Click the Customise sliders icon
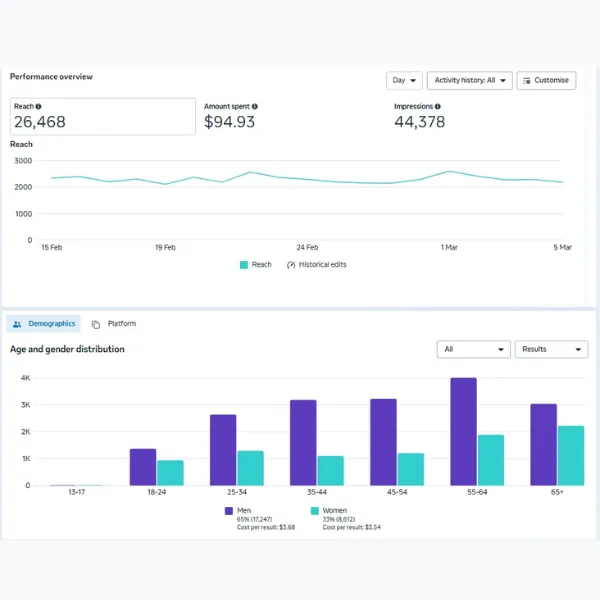The image size is (600, 600). click(527, 81)
